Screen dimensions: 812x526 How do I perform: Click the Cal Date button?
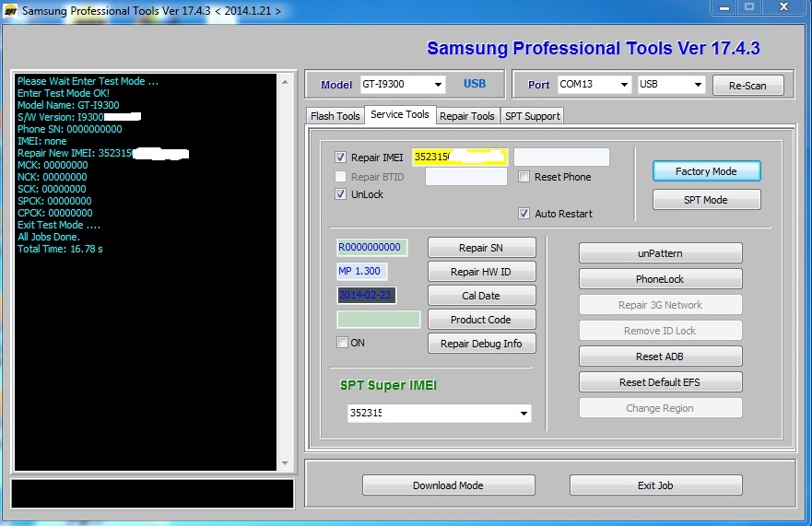(x=481, y=296)
